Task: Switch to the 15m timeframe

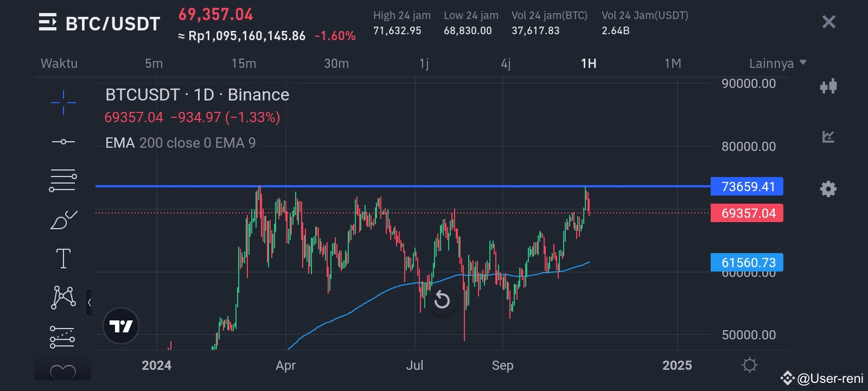Action: tap(244, 64)
